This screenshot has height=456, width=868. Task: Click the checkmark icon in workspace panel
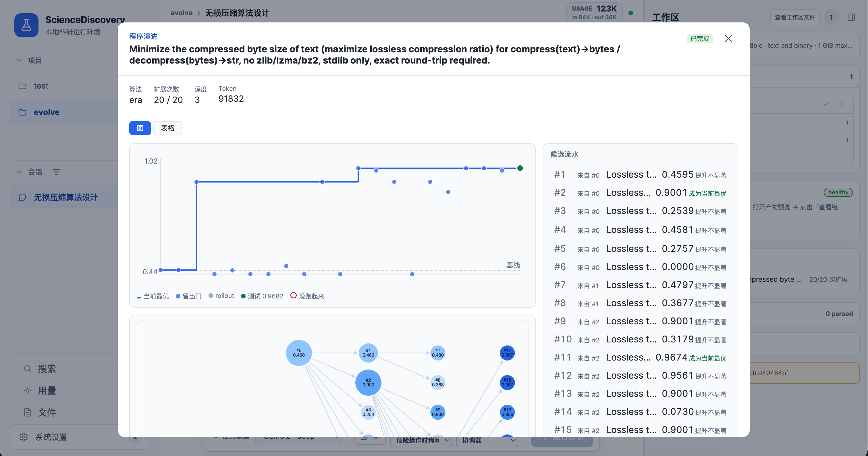(826, 104)
